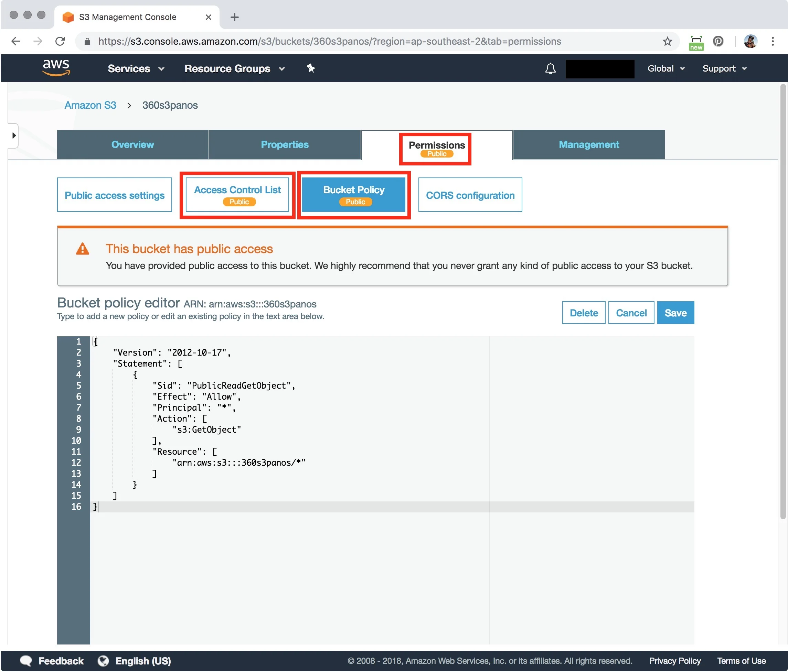Open CORS configuration section

(470, 195)
